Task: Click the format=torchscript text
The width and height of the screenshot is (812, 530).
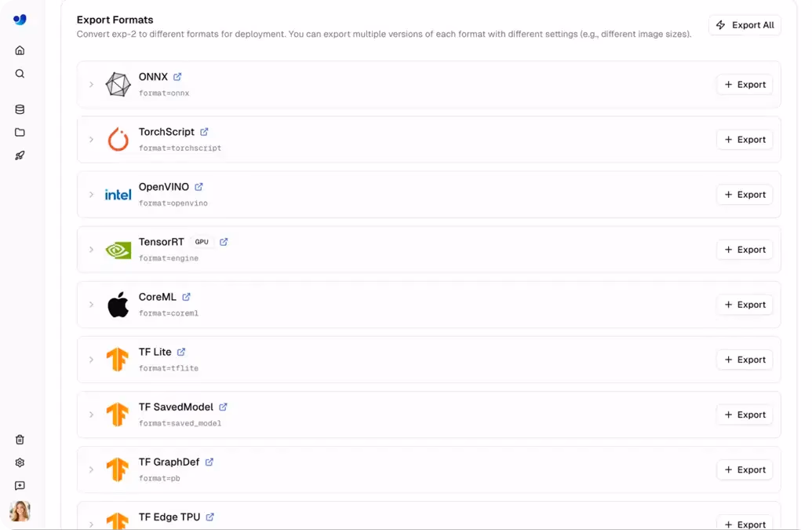Action: pos(180,148)
